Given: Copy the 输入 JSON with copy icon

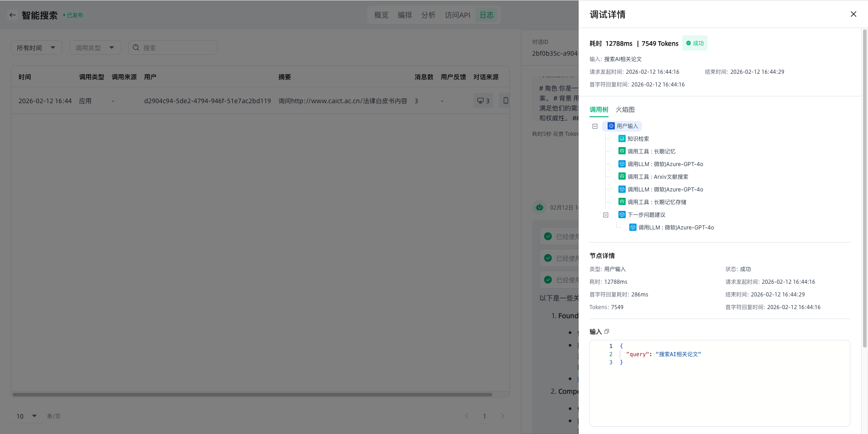Looking at the screenshot, I should point(607,331).
